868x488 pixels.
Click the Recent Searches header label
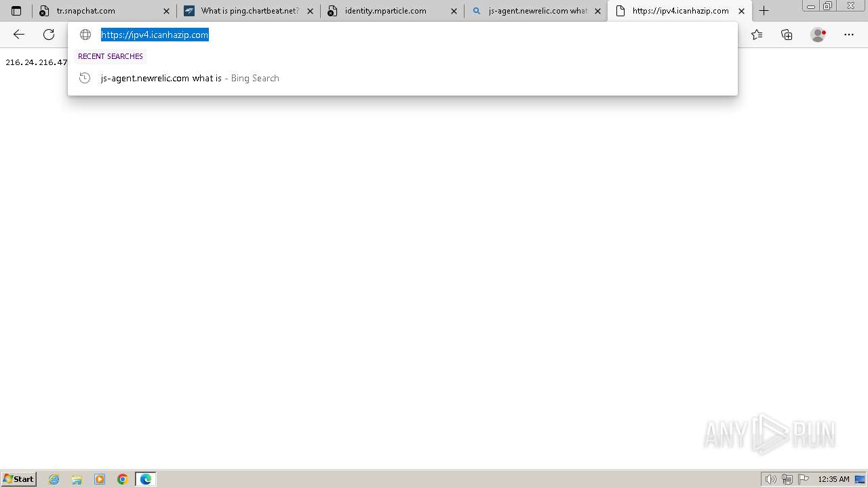coord(111,56)
